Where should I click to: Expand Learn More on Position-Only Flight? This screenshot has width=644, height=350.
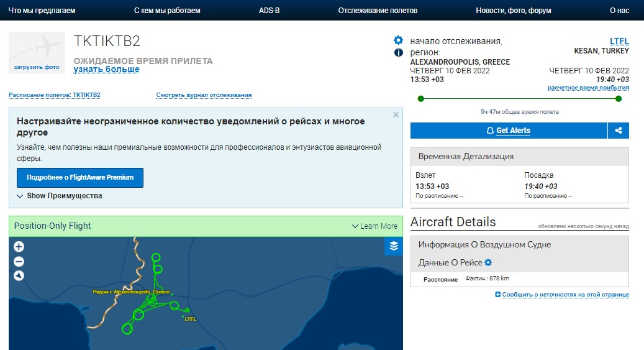[x=374, y=226]
